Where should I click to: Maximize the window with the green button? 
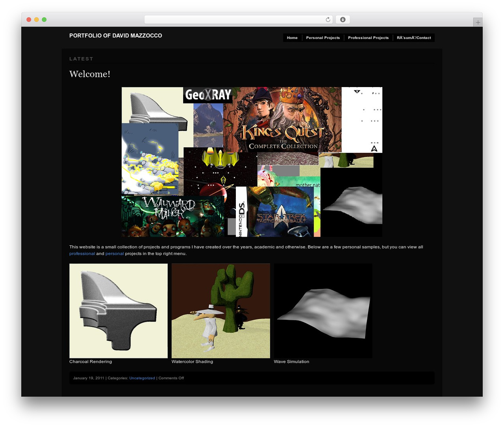(44, 20)
